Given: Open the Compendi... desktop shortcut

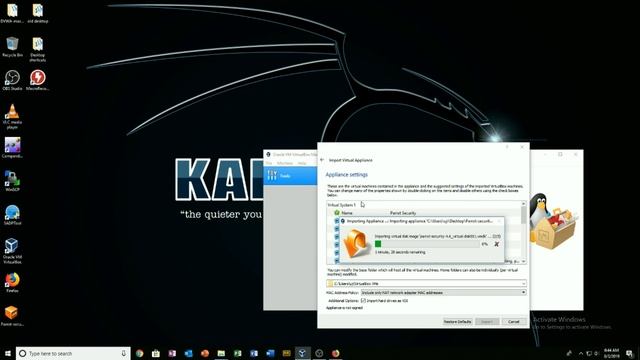Looking at the screenshot, I should pos(12,148).
